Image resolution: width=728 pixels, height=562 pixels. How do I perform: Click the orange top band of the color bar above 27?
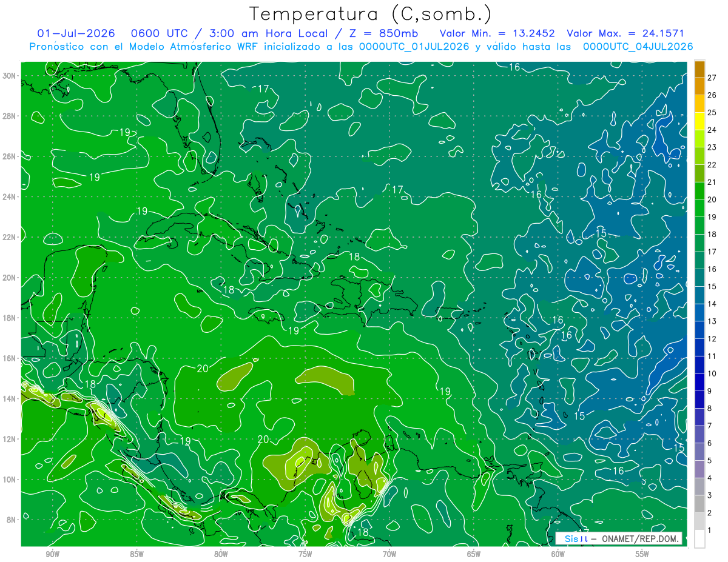tap(699, 70)
